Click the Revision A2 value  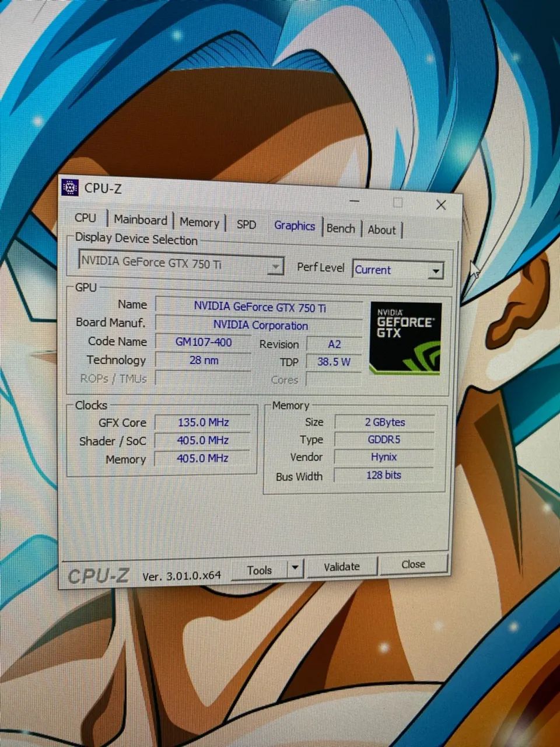334,344
